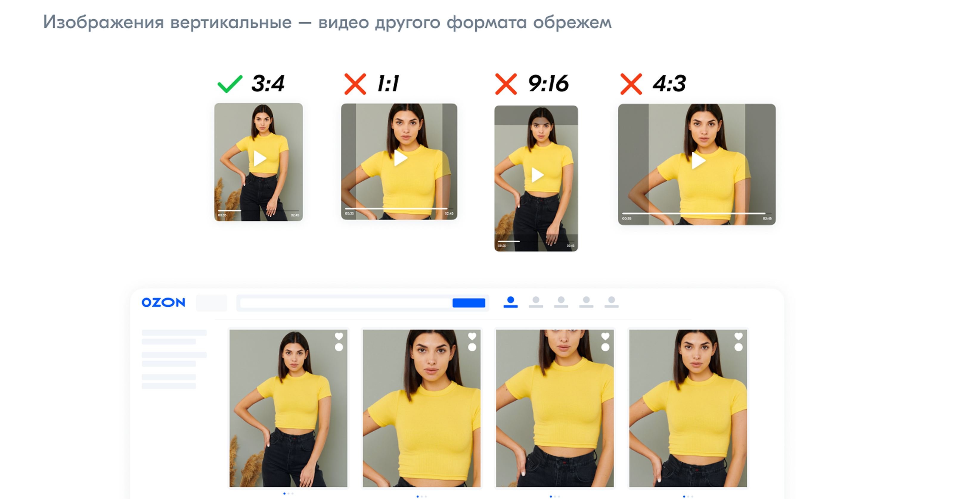Toggle heart on the second product card

(x=472, y=336)
